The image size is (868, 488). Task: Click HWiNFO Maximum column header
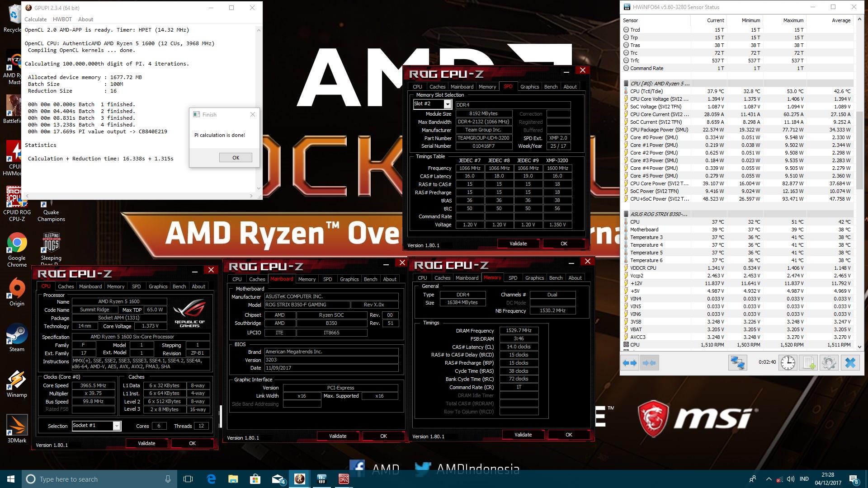click(x=785, y=20)
